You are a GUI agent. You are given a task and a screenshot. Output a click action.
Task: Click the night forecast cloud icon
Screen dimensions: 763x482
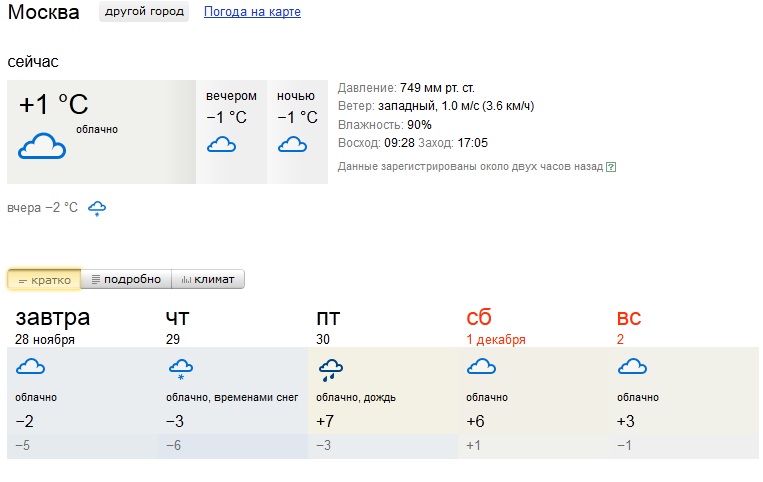point(292,145)
